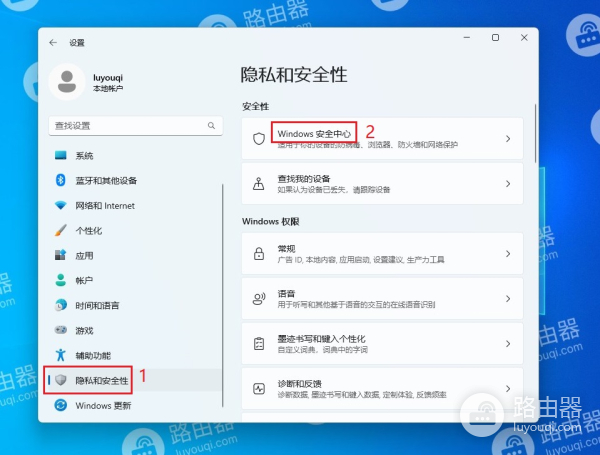
Task: Open 查找我的设备 using the right chevron
Action: coord(508,184)
